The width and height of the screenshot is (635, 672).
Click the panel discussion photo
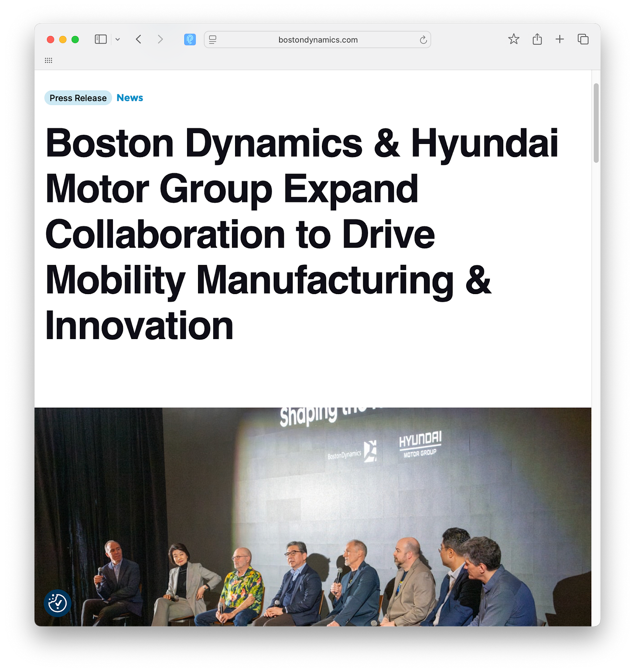313,517
